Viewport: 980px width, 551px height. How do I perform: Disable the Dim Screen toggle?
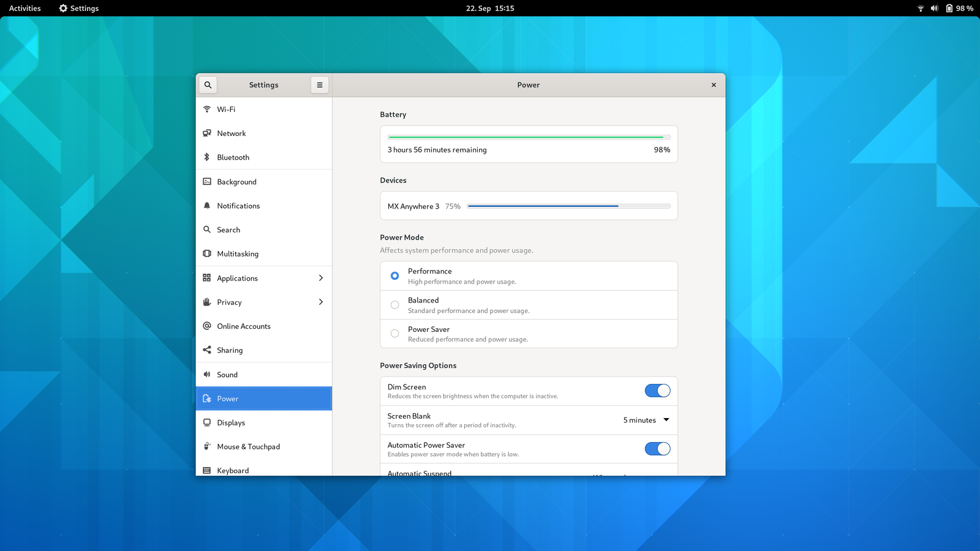pos(657,390)
